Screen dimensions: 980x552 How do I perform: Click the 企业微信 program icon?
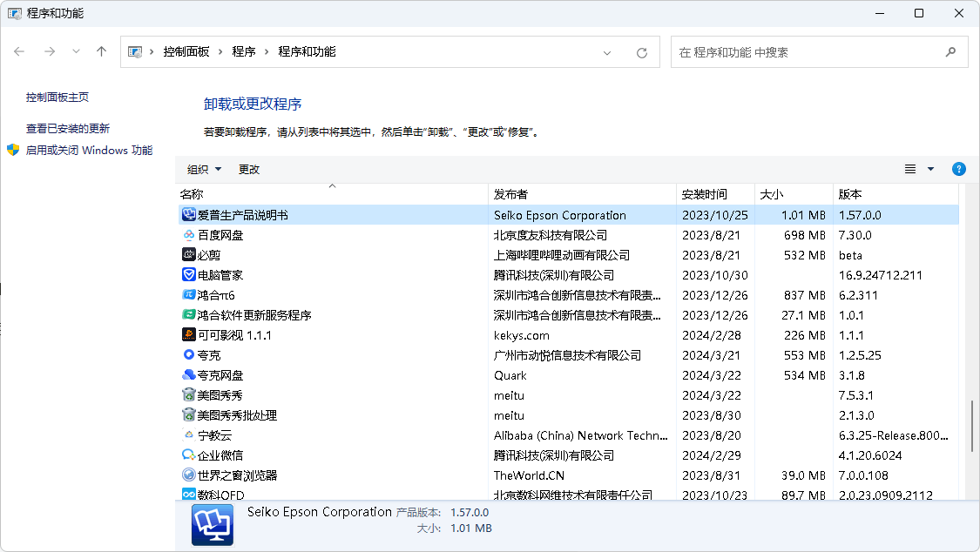(x=189, y=454)
